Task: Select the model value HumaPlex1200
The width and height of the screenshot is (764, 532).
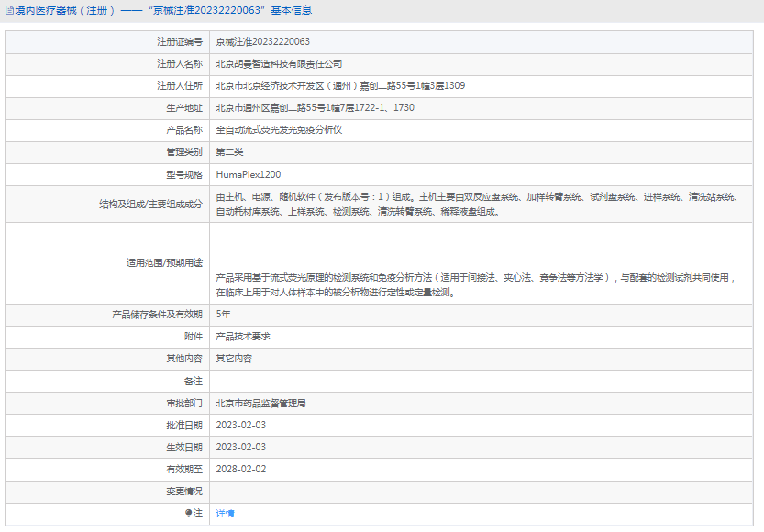Action: pyautogui.click(x=248, y=174)
